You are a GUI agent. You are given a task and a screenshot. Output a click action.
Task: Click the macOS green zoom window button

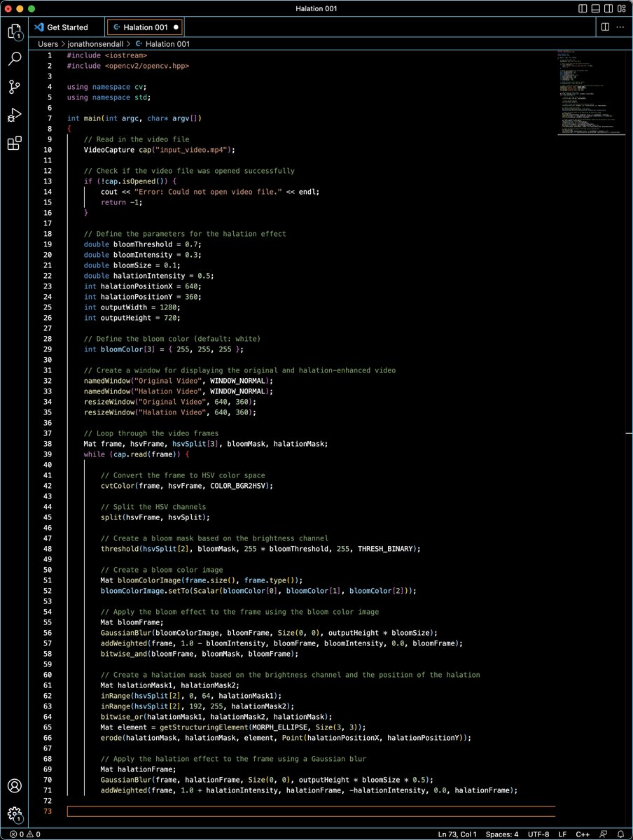click(x=32, y=8)
